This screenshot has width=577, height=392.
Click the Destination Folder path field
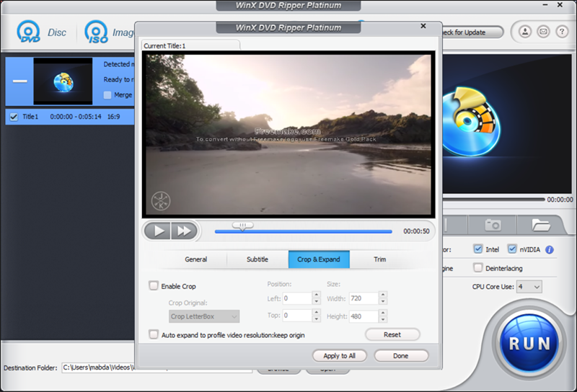coord(157,367)
